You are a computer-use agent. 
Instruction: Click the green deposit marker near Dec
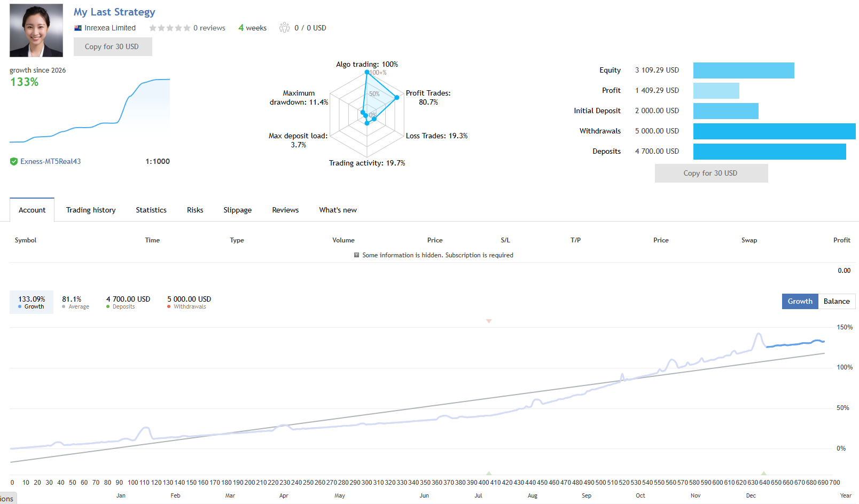pyautogui.click(x=764, y=473)
